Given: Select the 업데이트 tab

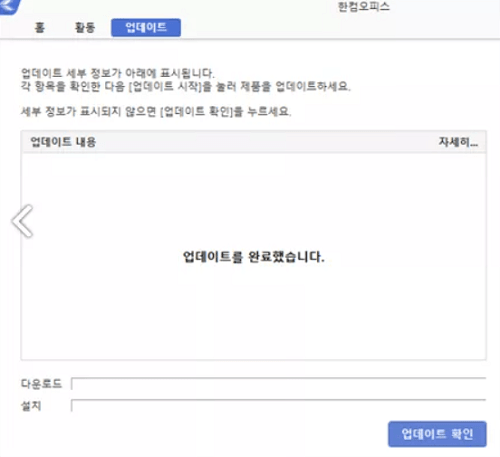Looking at the screenshot, I should [x=146, y=27].
